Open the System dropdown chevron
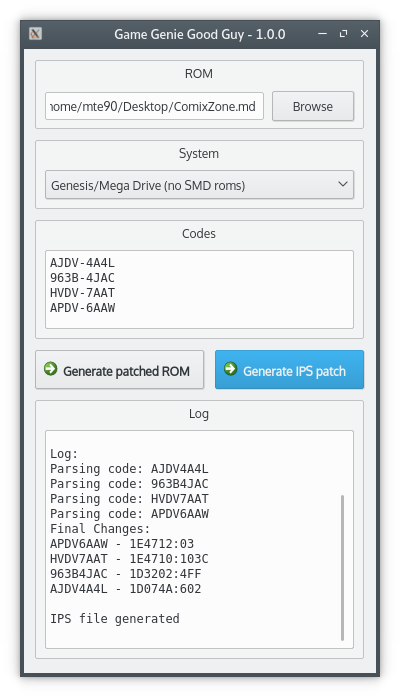This screenshot has height=697, width=400. [343, 184]
